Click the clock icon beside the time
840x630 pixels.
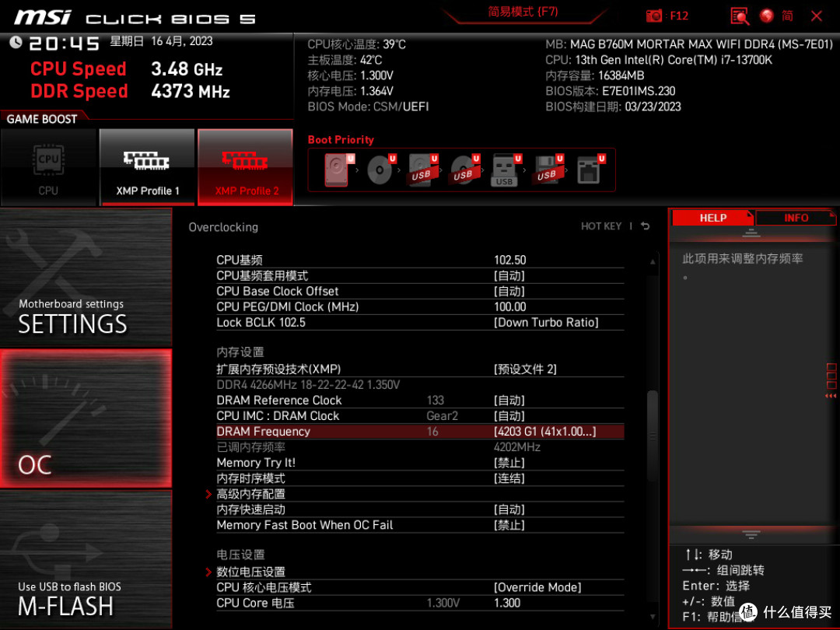pyautogui.click(x=16, y=42)
